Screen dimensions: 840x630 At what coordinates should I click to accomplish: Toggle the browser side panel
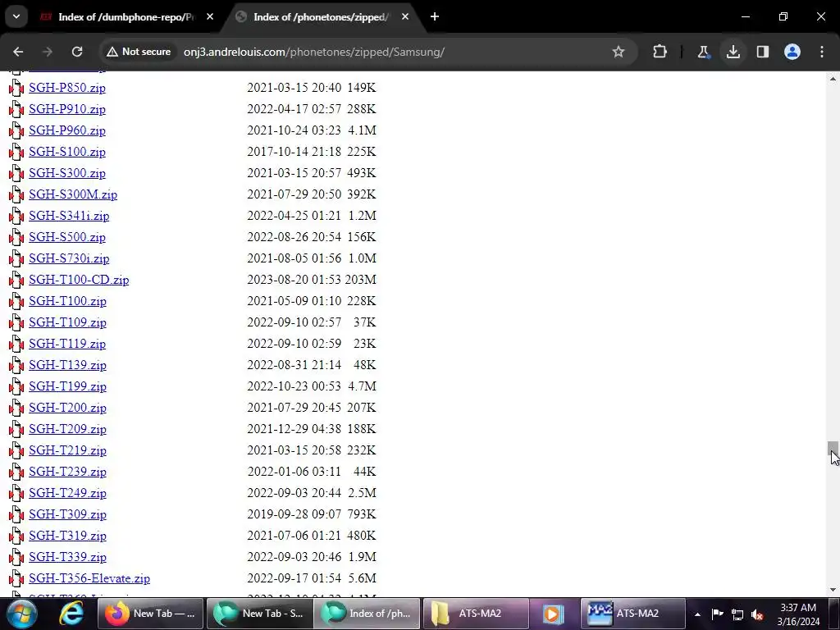[x=763, y=52]
